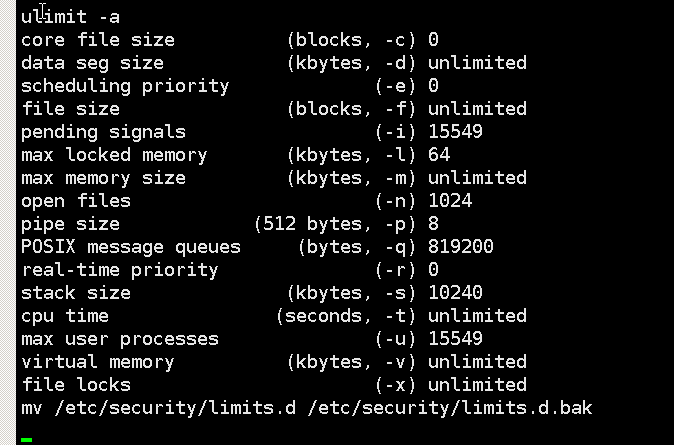The width and height of the screenshot is (674, 445).
Task: Click the 'mv' command at line start
Action: point(32,408)
